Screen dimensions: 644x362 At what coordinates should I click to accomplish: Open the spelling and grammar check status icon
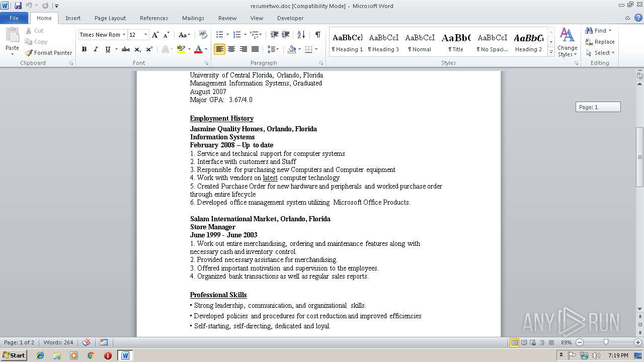click(x=87, y=342)
